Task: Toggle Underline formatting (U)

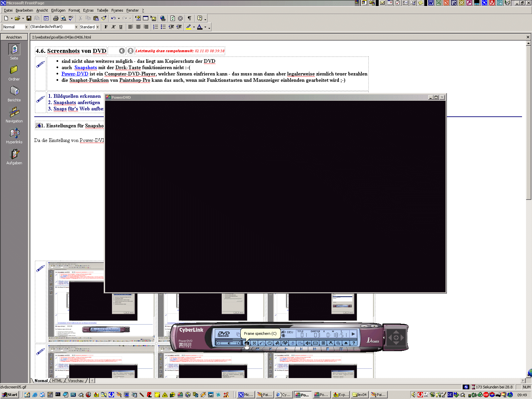Action: (121, 27)
